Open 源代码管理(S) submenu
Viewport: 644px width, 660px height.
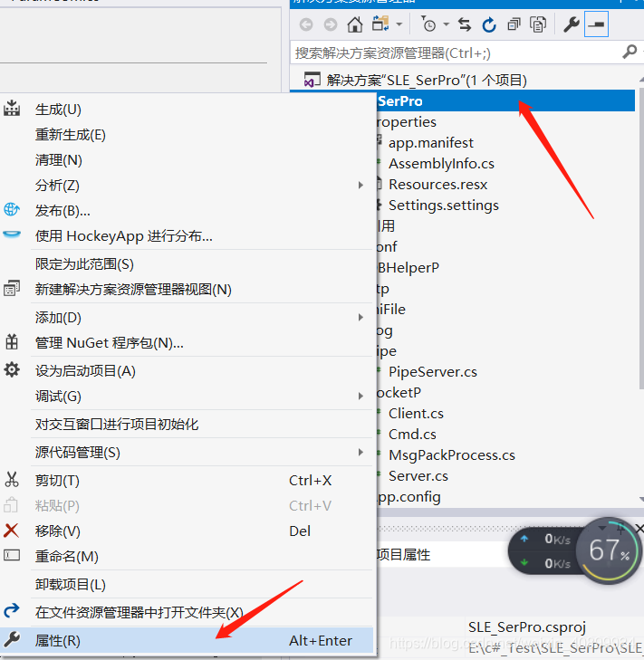point(187,453)
